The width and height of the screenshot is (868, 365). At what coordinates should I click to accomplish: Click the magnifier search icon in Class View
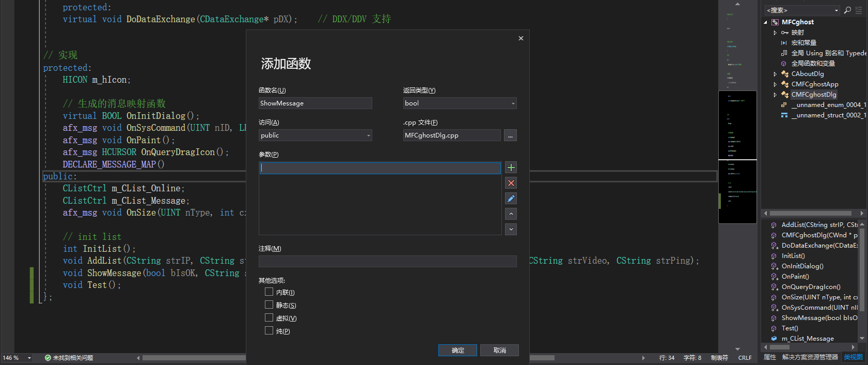(x=847, y=10)
